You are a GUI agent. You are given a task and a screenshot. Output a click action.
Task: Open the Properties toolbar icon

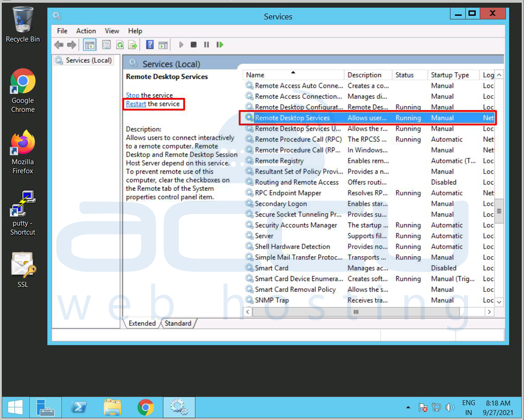(x=106, y=45)
